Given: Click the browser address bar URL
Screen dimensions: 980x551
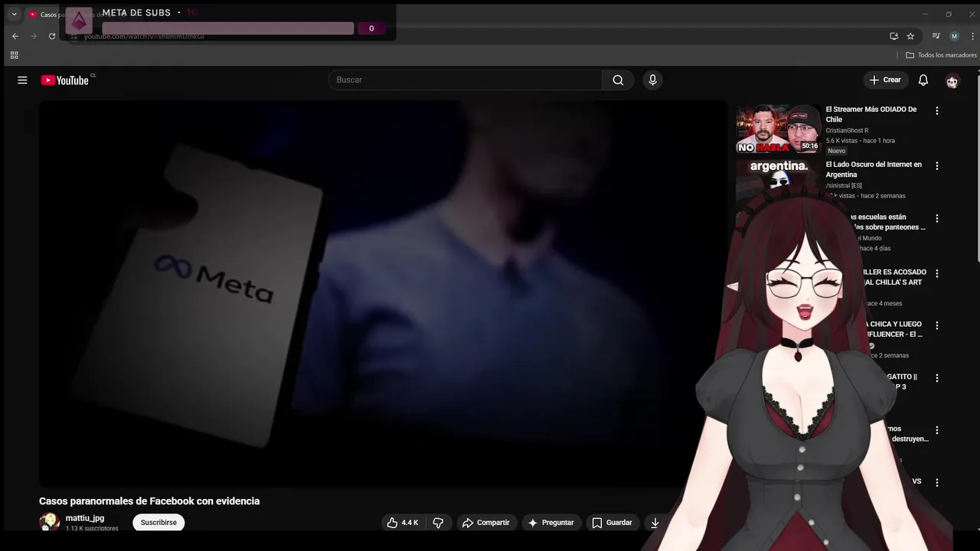Looking at the screenshot, I should coord(144,37).
